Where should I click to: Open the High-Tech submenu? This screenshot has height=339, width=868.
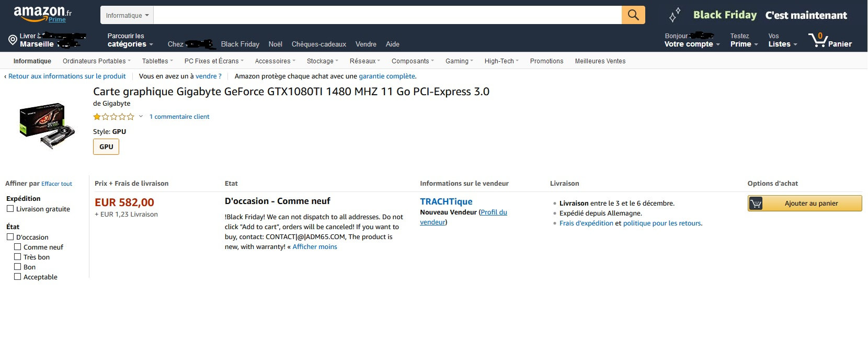[x=501, y=61]
